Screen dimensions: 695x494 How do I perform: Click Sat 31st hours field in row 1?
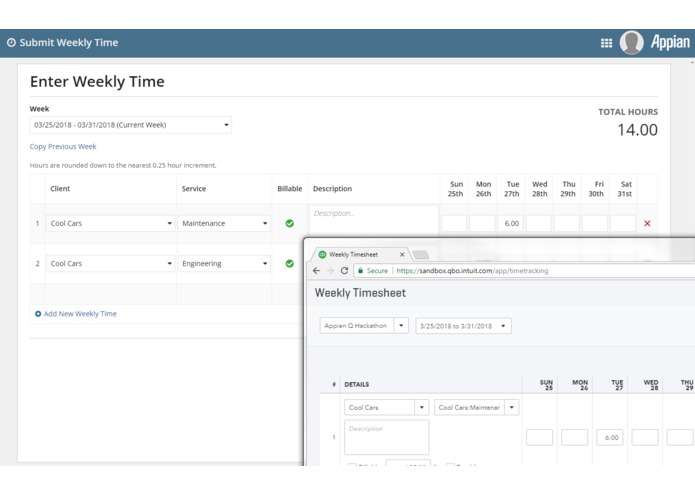coord(623,223)
